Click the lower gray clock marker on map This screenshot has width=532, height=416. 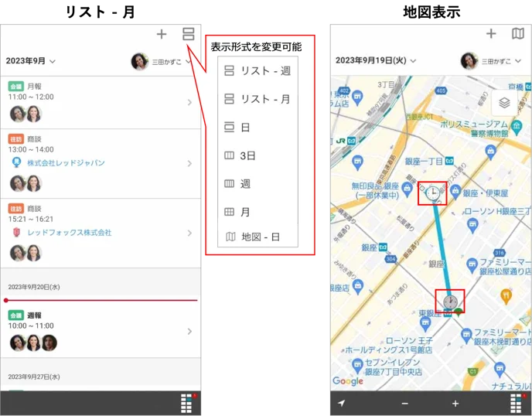(x=450, y=302)
